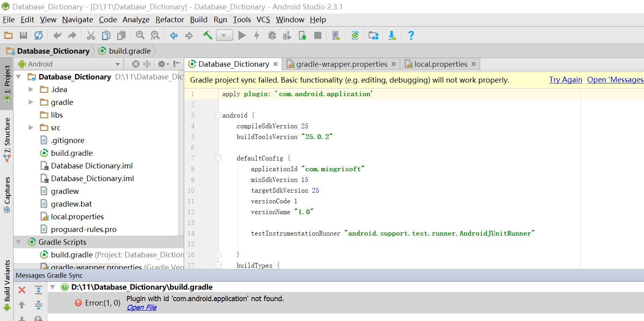Fold the android block at line 3
Viewport: 644px width, 321px height.
(218, 115)
